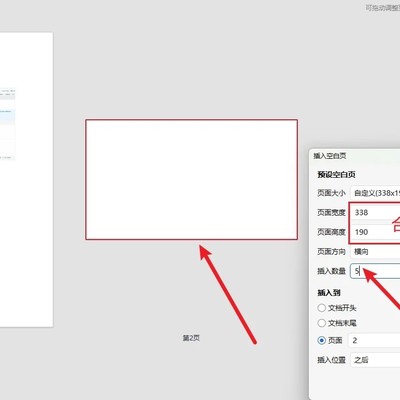Select the first page thumbnail on the left
This screenshot has height=400, width=400.
coord(26,179)
